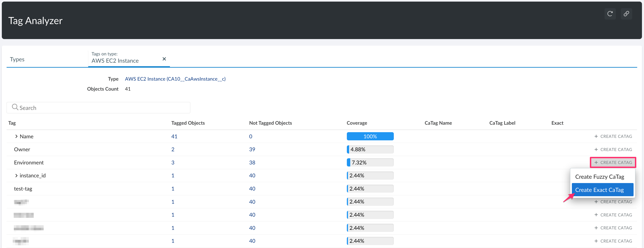Switch to the Types tab
This screenshot has height=248, width=644.
pos(17,59)
